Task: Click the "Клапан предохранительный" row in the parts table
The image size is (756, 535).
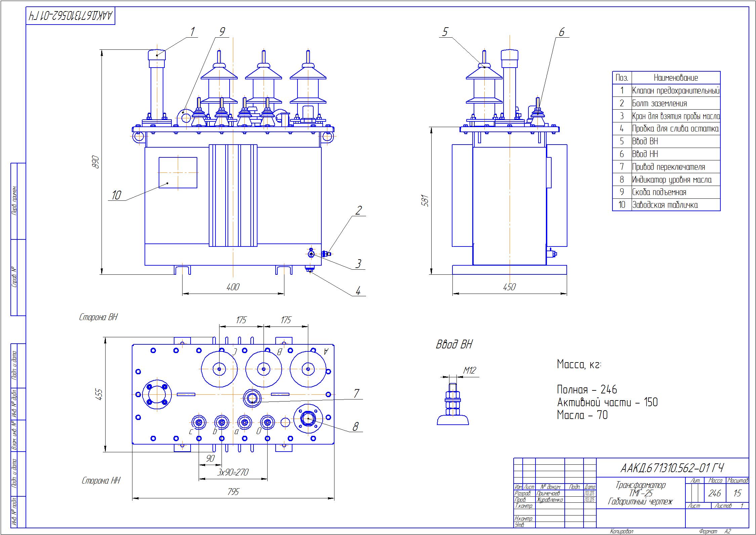Action: tap(666, 90)
